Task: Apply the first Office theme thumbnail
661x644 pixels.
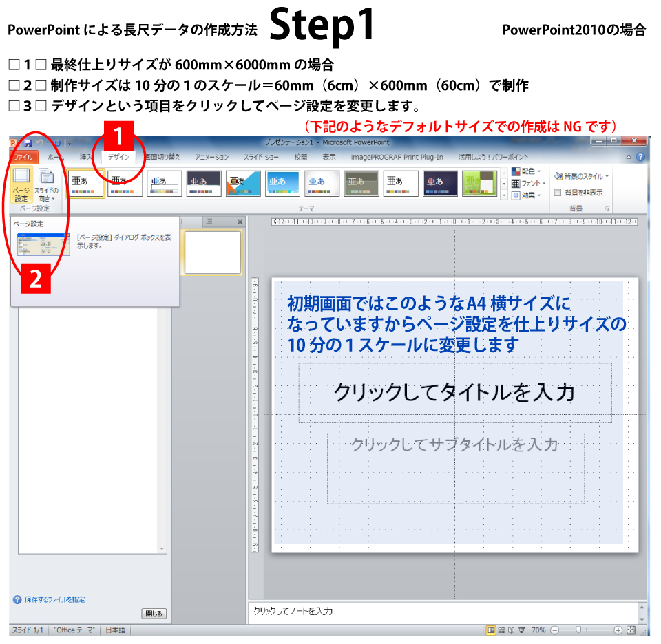Action: coord(85,184)
